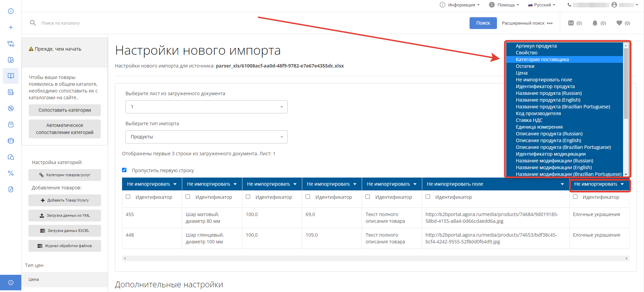Image resolution: width=644 pixels, height=292 pixels.
Task: Expand the import type dropdown "Продукты"
Action: point(206,137)
